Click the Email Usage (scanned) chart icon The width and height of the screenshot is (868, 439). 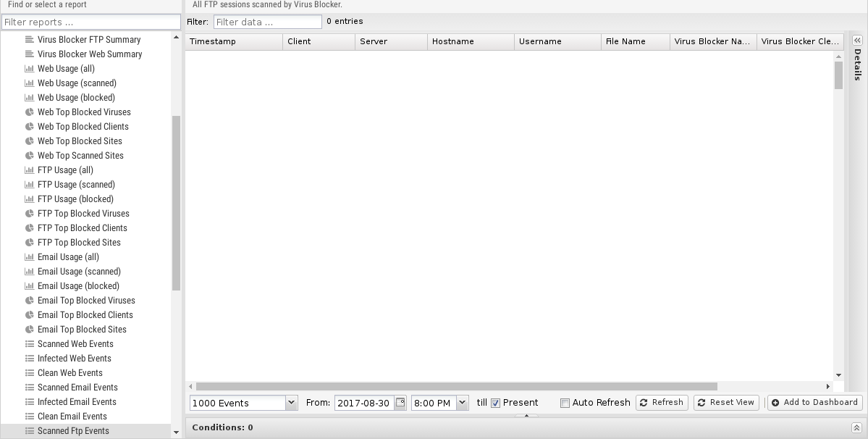click(30, 271)
